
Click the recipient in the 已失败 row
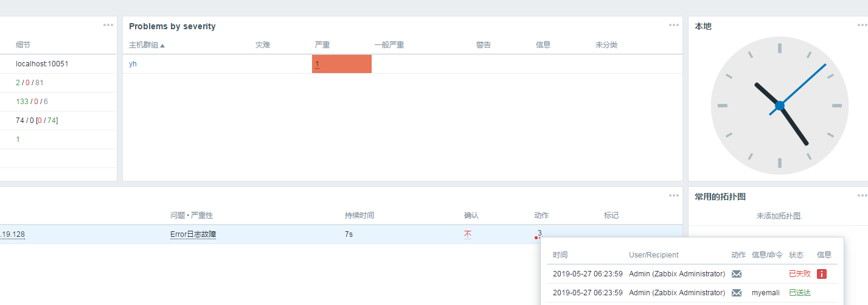(x=677, y=274)
